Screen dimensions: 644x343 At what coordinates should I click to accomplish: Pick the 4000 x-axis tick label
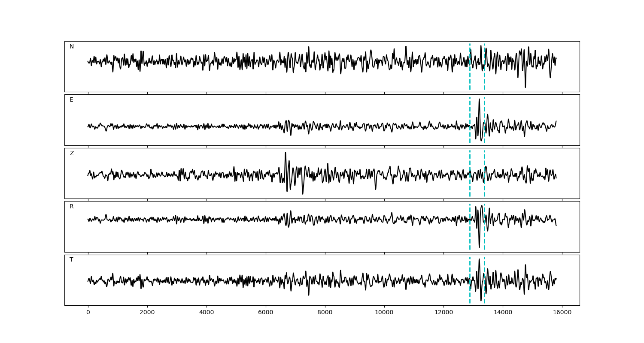pyautogui.click(x=207, y=313)
